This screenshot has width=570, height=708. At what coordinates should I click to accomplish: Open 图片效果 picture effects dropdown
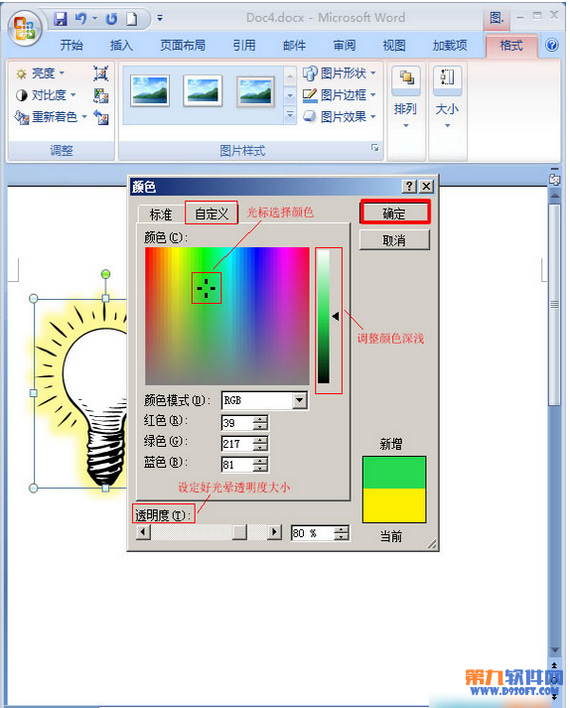coord(339,116)
